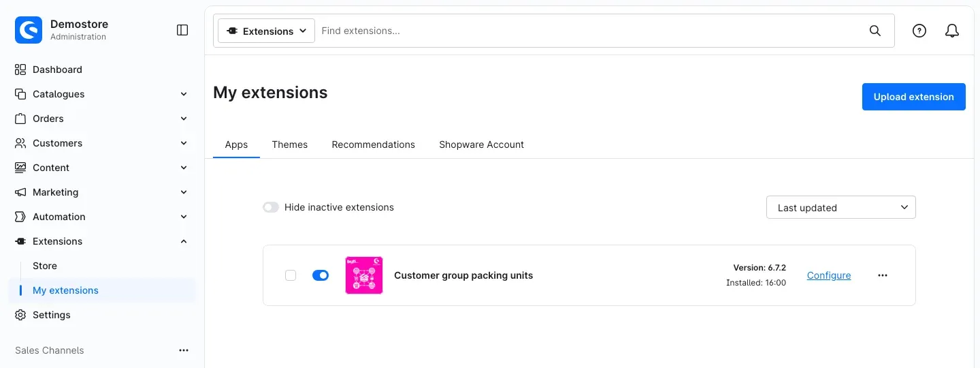
Task: Open Sales Channels three-dot menu
Action: pos(184,350)
